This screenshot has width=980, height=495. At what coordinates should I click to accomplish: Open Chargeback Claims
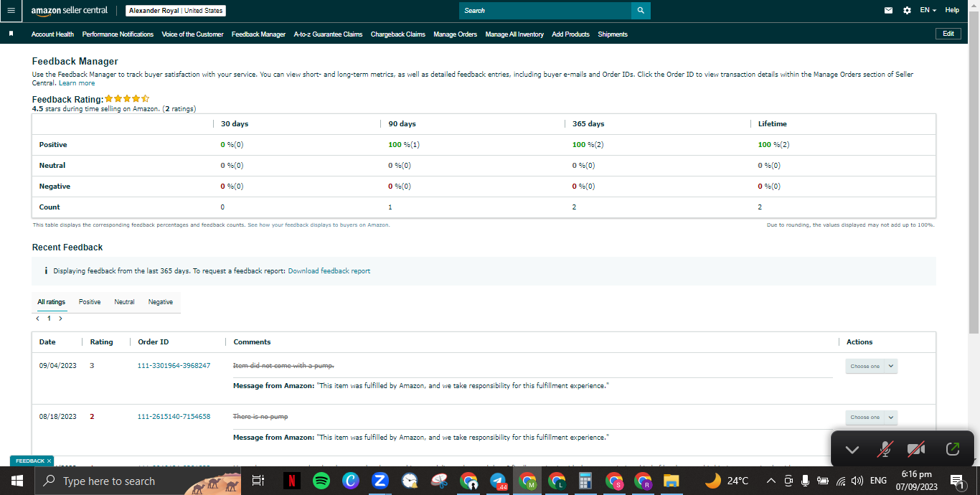click(398, 34)
